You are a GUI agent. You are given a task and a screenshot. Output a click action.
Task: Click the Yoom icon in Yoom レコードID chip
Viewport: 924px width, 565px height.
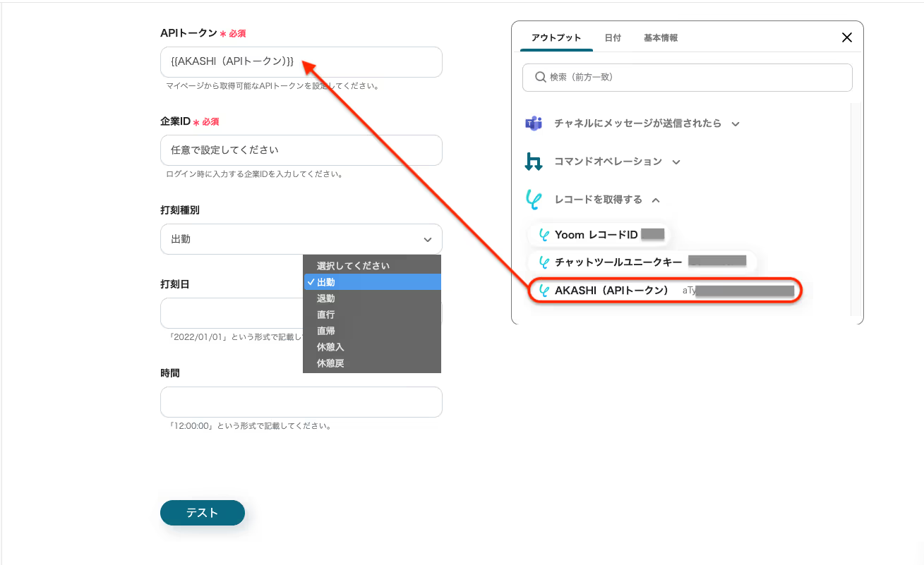[x=544, y=234]
